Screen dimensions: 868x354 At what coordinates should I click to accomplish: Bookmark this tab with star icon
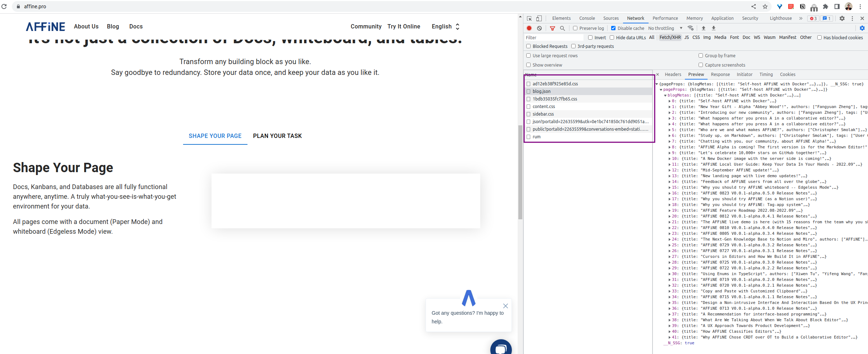click(765, 6)
